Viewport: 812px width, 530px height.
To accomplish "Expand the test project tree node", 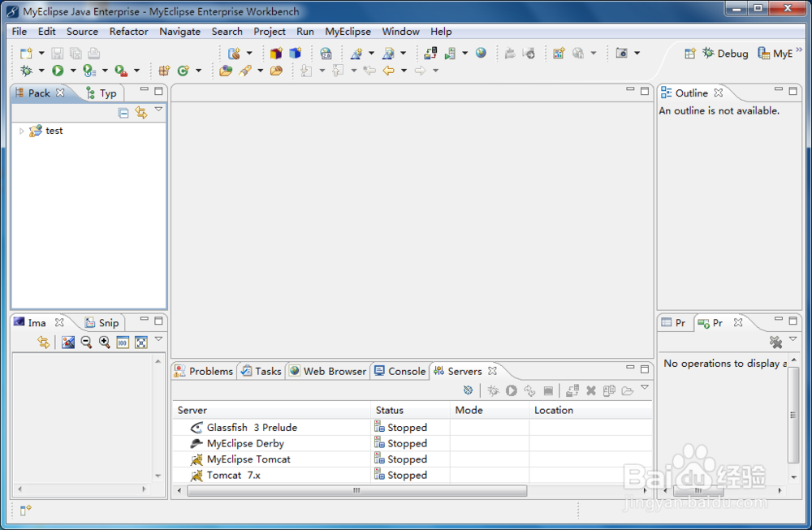I will pos(21,131).
